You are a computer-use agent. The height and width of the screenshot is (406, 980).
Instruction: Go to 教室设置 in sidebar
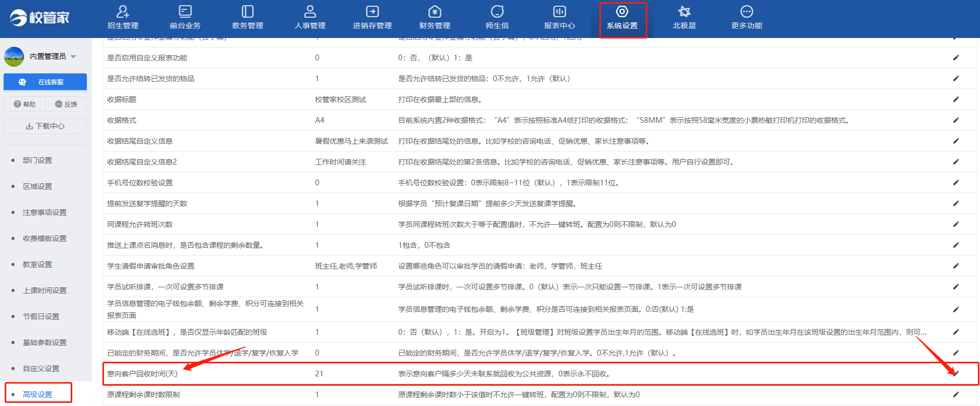37,264
